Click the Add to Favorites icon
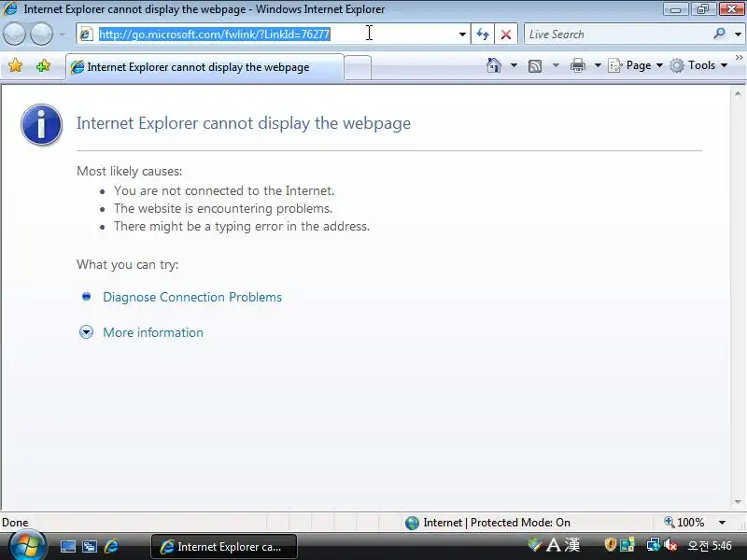Viewport: 747px width, 560px height. tap(43, 65)
